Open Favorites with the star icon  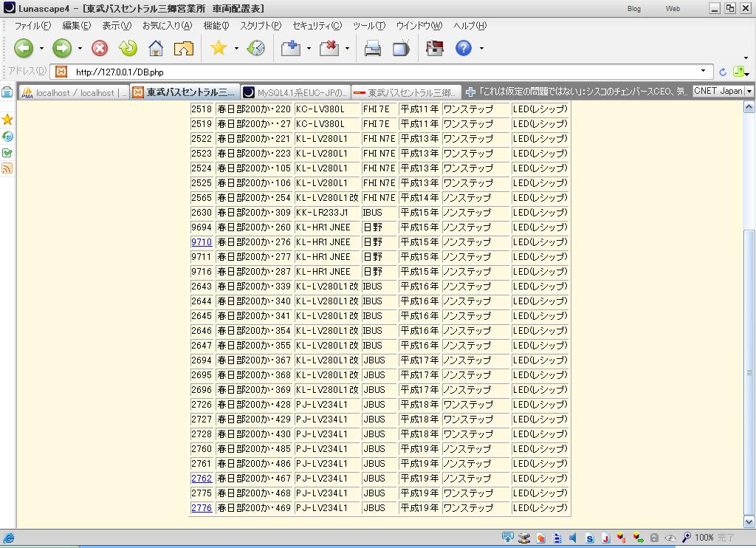(x=219, y=47)
